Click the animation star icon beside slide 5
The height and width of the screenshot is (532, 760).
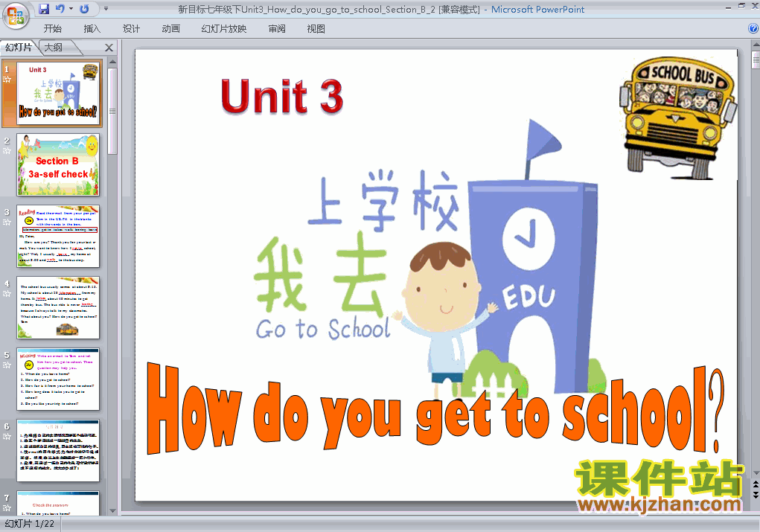tap(7, 365)
